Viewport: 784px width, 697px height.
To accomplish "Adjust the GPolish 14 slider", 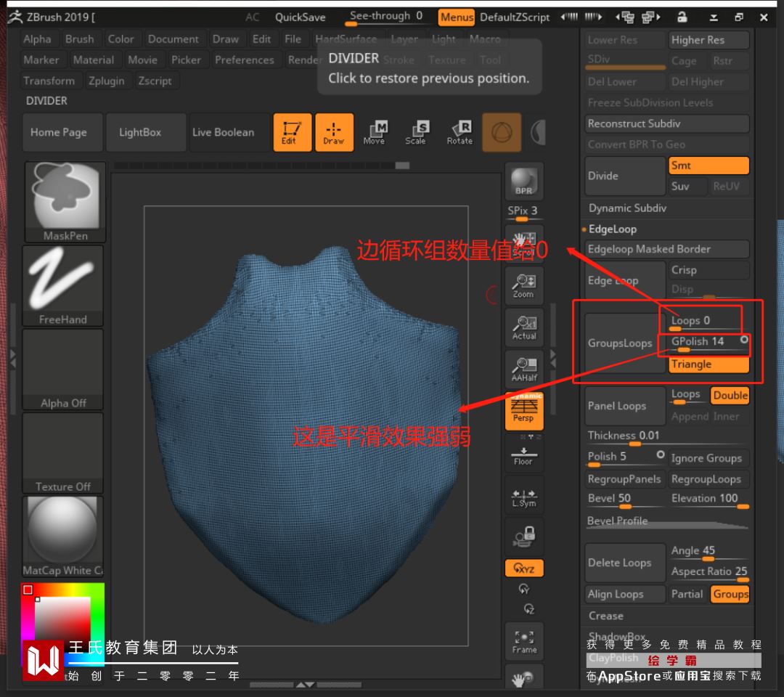I will (709, 343).
